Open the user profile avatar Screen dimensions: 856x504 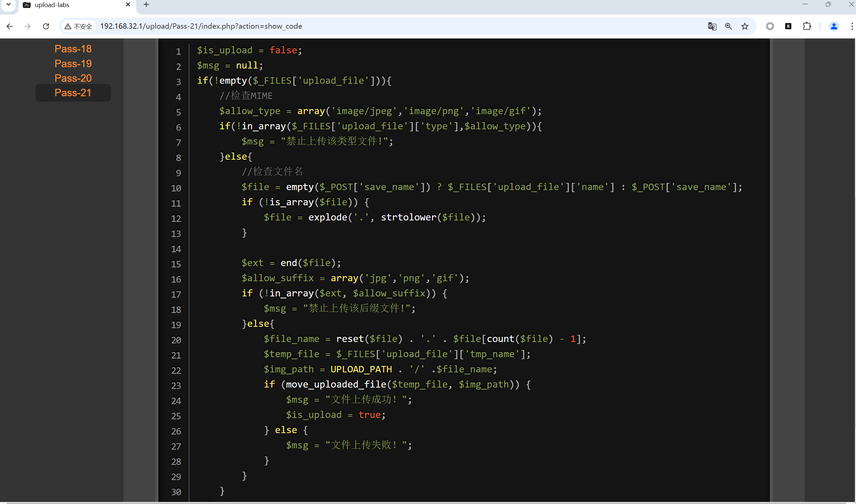click(x=834, y=26)
